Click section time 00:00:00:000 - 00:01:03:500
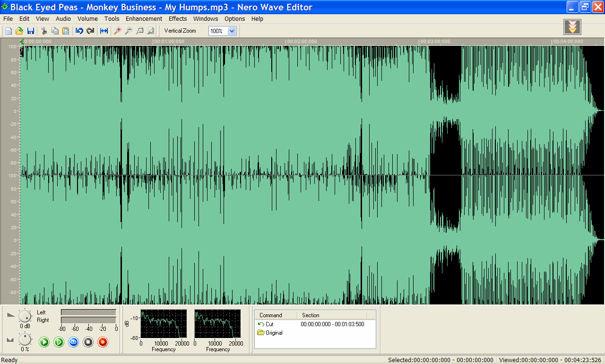Viewport: 605px width, 364px height. [332, 324]
